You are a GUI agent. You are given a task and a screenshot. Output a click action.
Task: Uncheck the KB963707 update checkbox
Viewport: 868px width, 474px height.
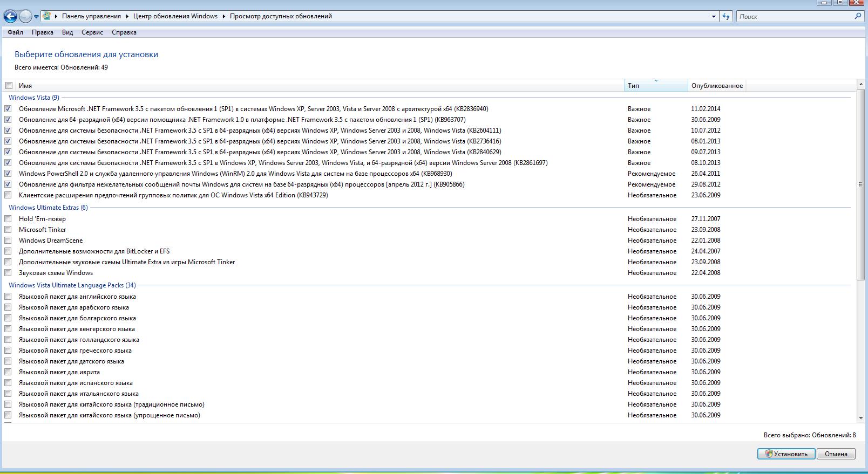(8, 120)
